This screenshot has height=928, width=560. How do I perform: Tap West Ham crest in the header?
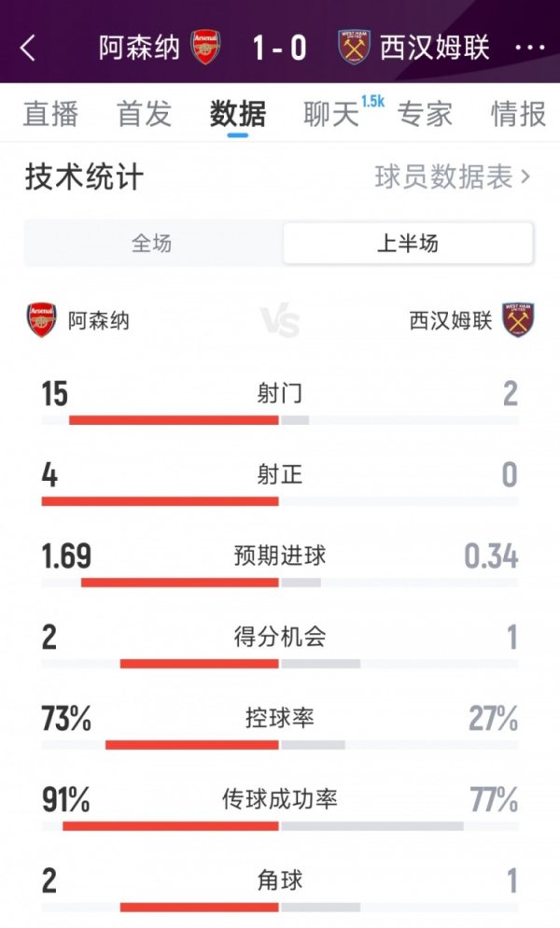click(x=355, y=47)
